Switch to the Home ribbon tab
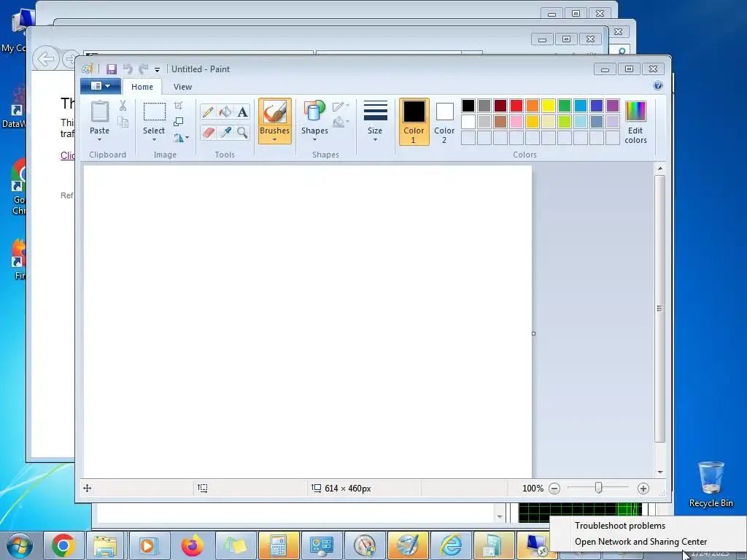747x560 pixels. pyautogui.click(x=142, y=87)
